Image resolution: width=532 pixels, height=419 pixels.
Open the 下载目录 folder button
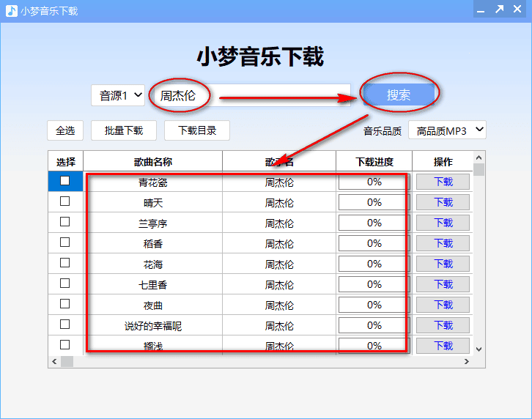[x=197, y=130]
